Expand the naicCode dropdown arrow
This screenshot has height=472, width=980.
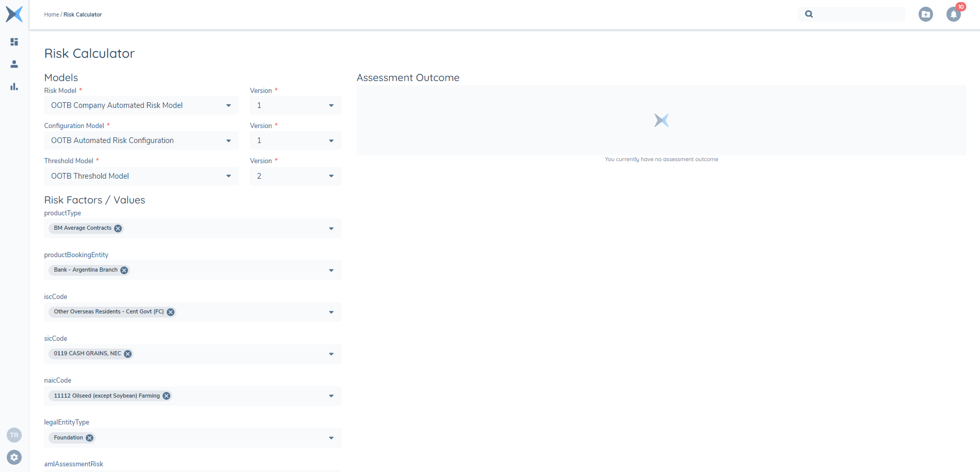(331, 396)
